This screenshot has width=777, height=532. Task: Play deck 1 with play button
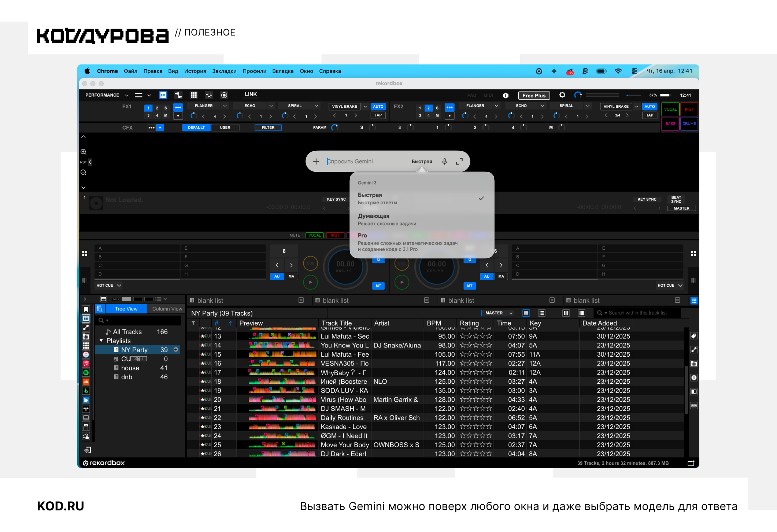tap(311, 282)
